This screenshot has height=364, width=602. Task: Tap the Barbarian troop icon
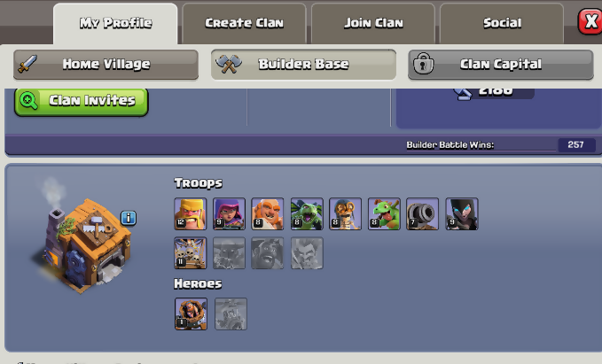point(191,214)
